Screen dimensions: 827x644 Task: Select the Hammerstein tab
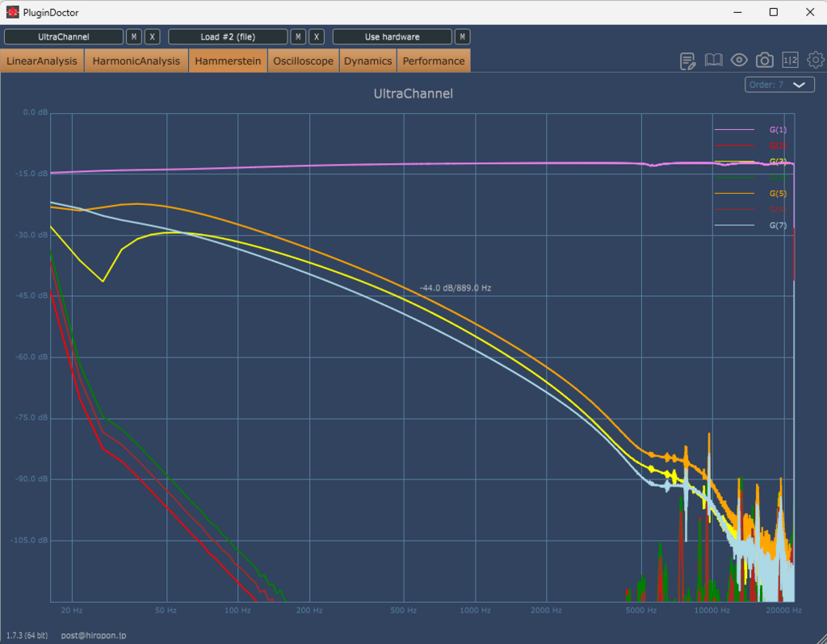point(228,61)
